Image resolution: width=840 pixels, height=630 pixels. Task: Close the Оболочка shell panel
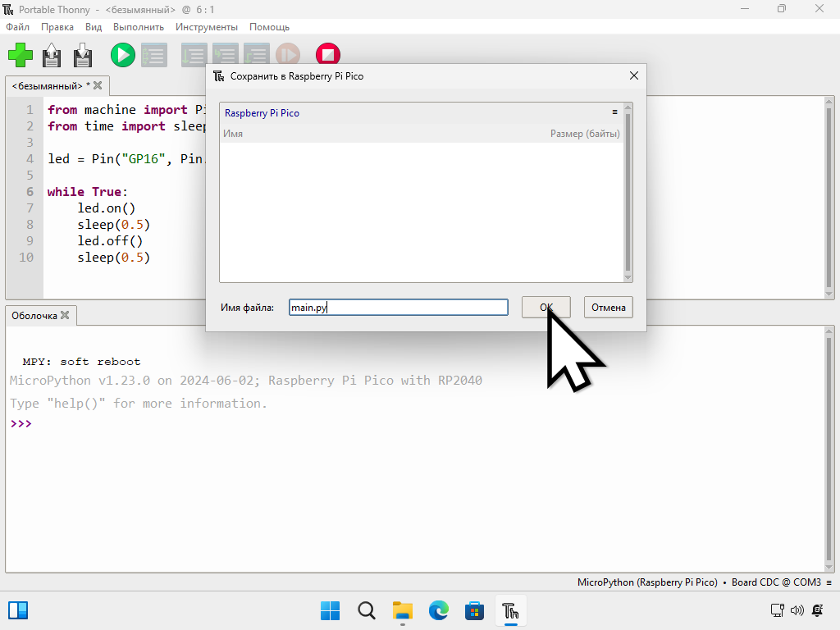click(65, 315)
